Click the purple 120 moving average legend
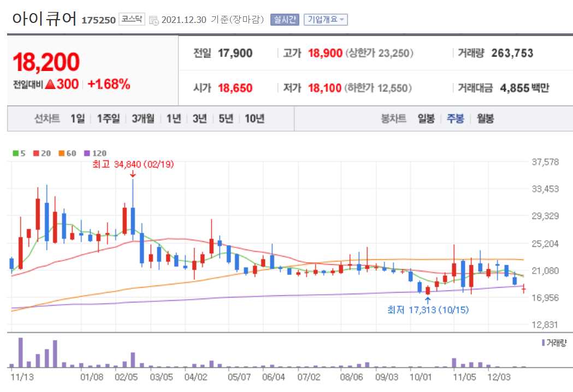This screenshot has width=573, height=392. (x=95, y=153)
